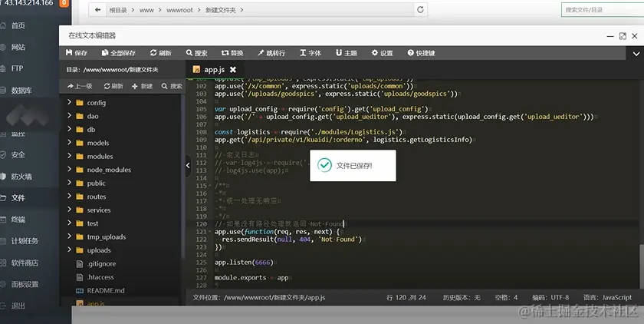Click the Save (保存) toolbar button
This screenshot has width=644, height=324.
(77, 53)
